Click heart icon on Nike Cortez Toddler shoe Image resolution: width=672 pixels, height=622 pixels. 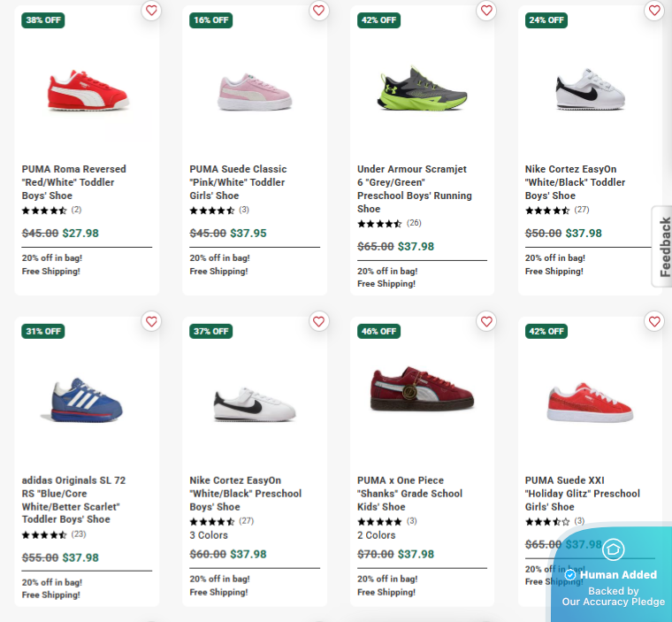click(654, 11)
